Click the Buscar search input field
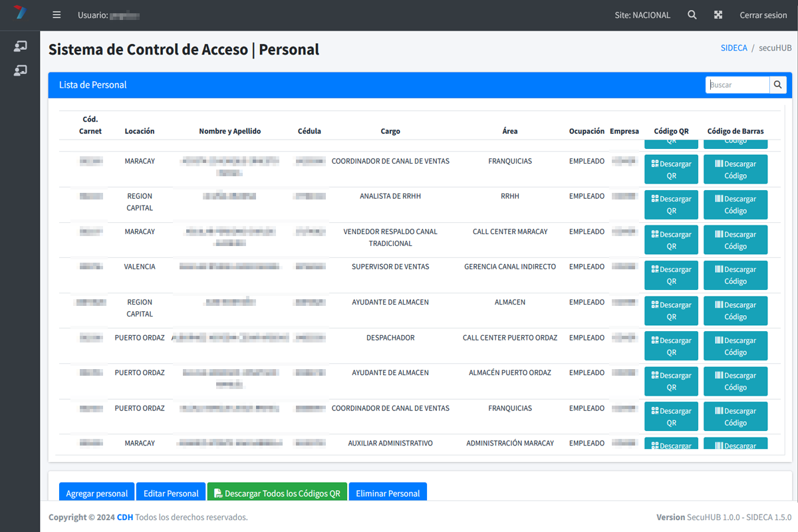Image resolution: width=798 pixels, height=532 pixels. click(x=737, y=85)
